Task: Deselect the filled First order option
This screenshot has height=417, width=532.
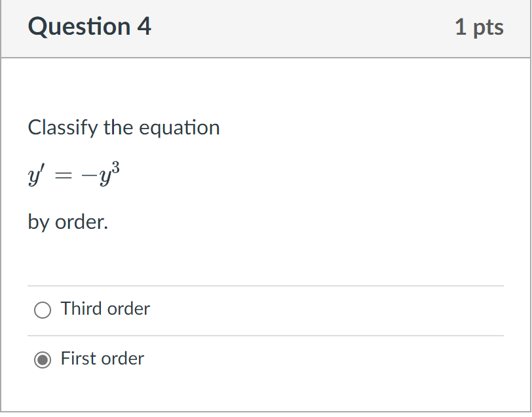Action: click(43, 359)
